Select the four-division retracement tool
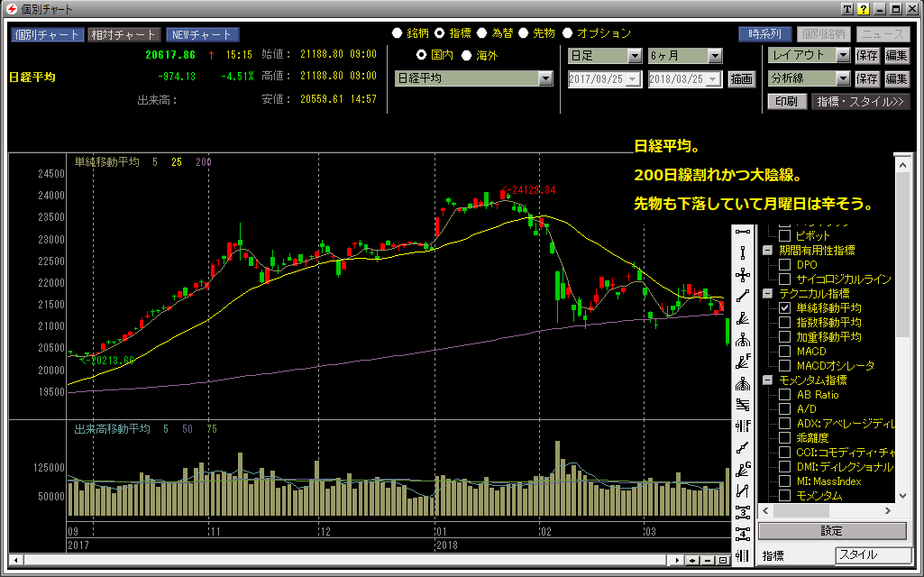 pyautogui.click(x=743, y=534)
